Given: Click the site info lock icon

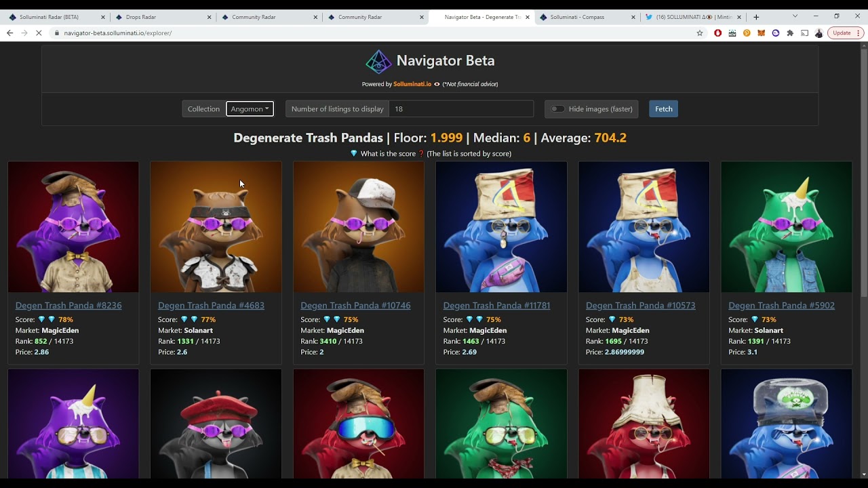Looking at the screenshot, I should (x=57, y=33).
